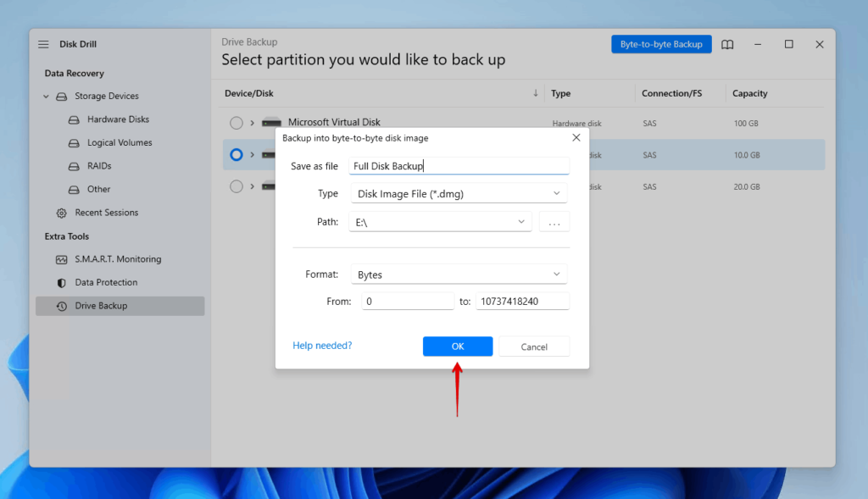Select the radio button for the 20 GB disk
This screenshot has width=868, height=499.
pyautogui.click(x=236, y=186)
